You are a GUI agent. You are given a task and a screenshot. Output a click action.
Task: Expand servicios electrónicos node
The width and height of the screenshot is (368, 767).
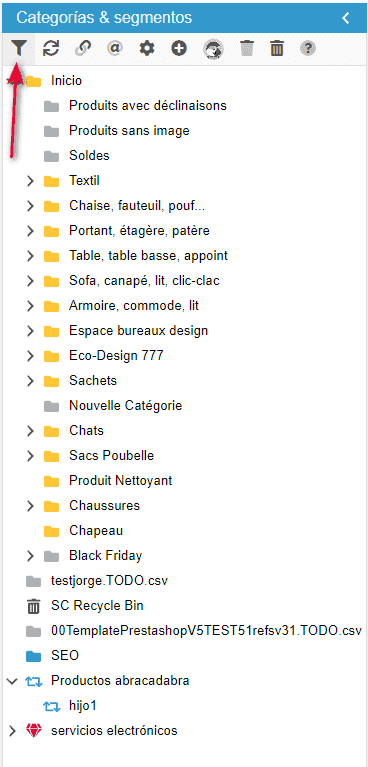(x=13, y=731)
